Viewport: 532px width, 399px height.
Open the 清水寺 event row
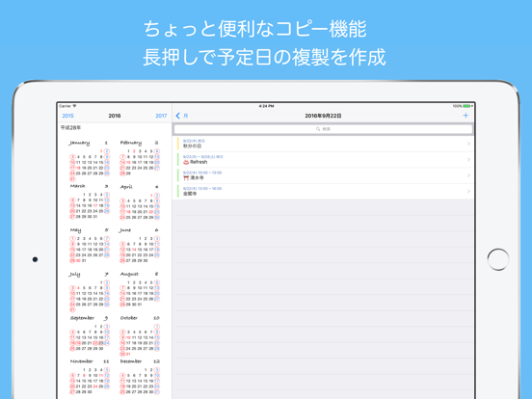pos(323,175)
